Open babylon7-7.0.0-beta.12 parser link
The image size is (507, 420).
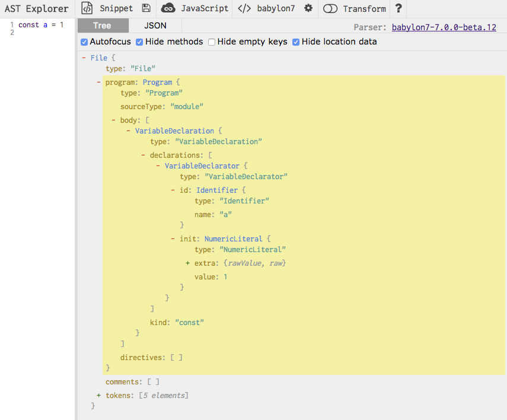[444, 27]
